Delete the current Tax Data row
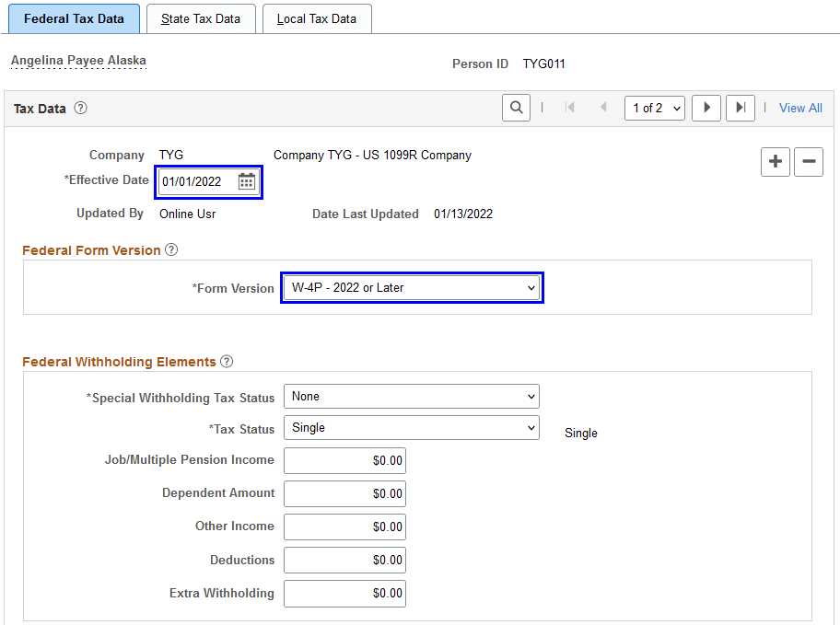This screenshot has width=840, height=625. click(808, 162)
